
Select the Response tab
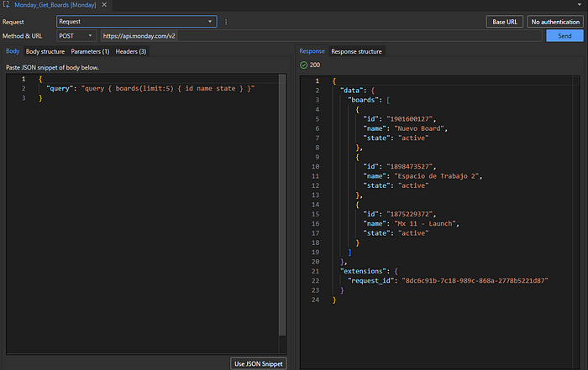(x=312, y=52)
